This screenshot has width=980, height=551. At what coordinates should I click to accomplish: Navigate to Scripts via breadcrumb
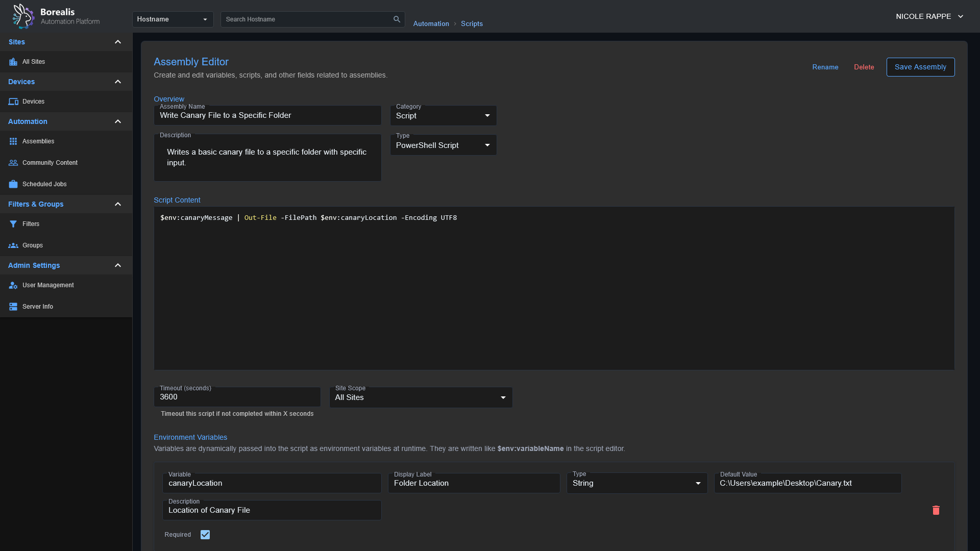click(x=471, y=23)
